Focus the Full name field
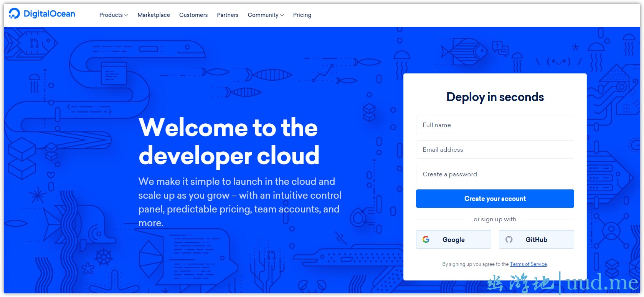This screenshot has width=644, height=297. pyautogui.click(x=495, y=125)
